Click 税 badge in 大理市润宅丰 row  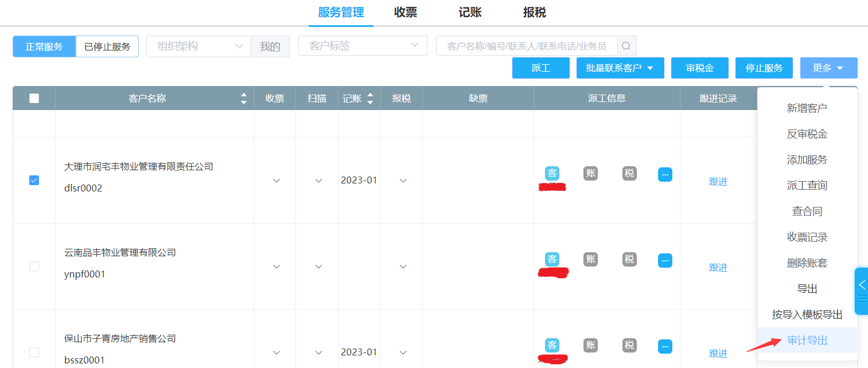click(629, 173)
